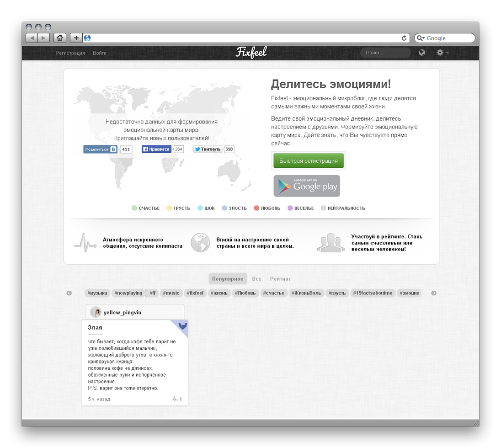Open the Google search magnifier dropdown

[x=421, y=38]
